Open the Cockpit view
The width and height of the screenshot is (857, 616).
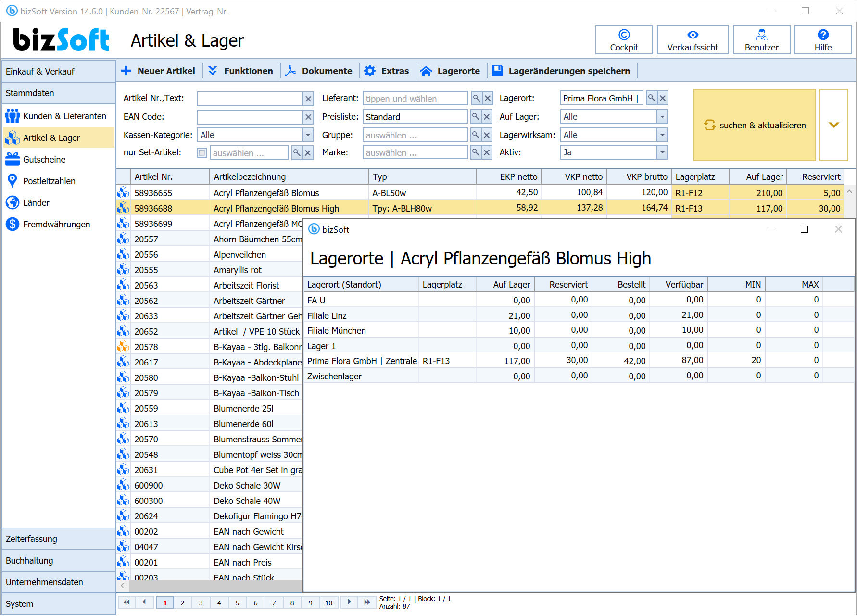tap(624, 40)
